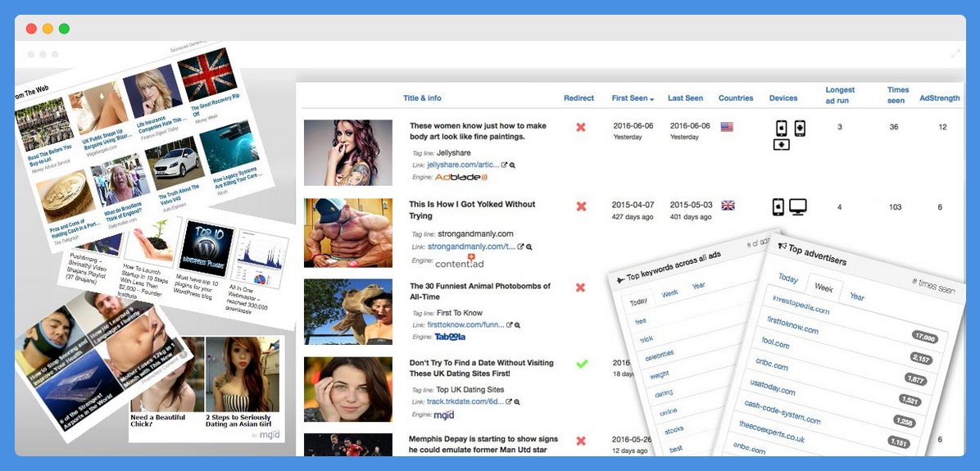Sort table by Devices column header
The image size is (980, 471).
coord(783,98)
